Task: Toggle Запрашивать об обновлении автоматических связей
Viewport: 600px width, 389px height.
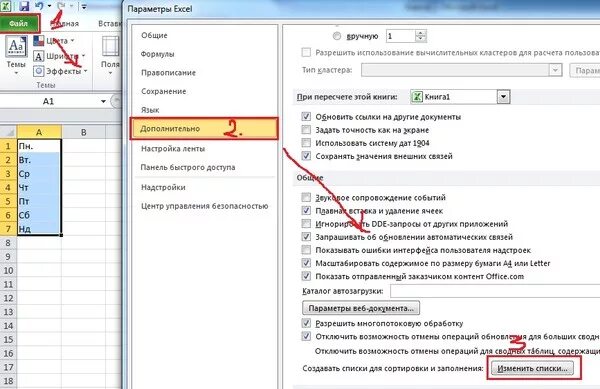Action: coord(306,237)
